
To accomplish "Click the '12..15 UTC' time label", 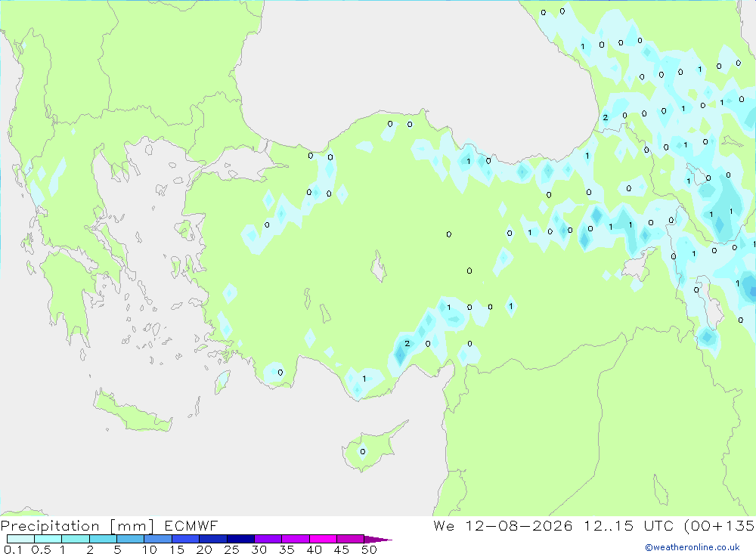I will pos(628,525).
